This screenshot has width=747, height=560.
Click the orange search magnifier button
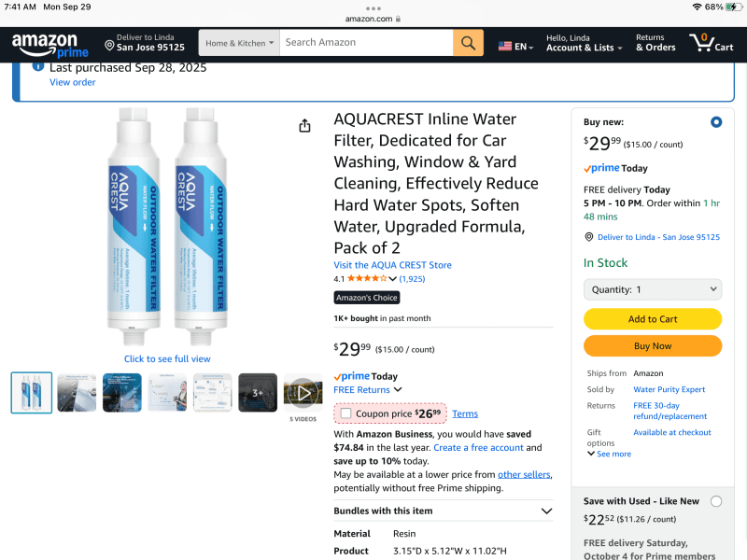[468, 42]
